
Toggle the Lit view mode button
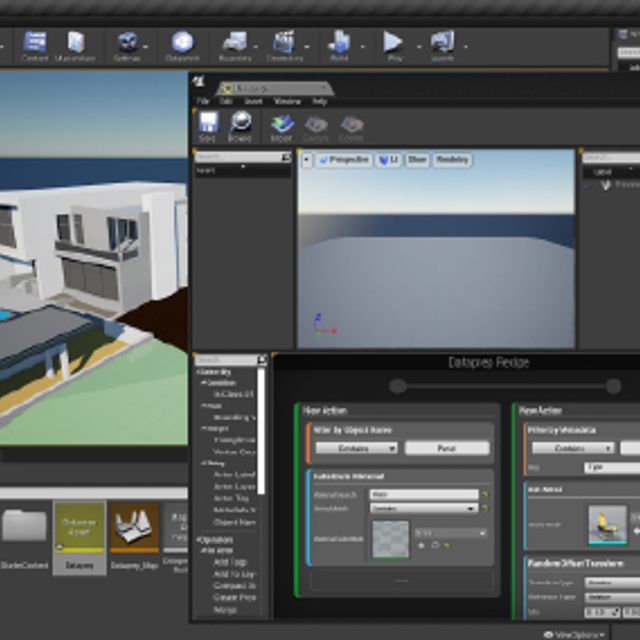tap(387, 160)
